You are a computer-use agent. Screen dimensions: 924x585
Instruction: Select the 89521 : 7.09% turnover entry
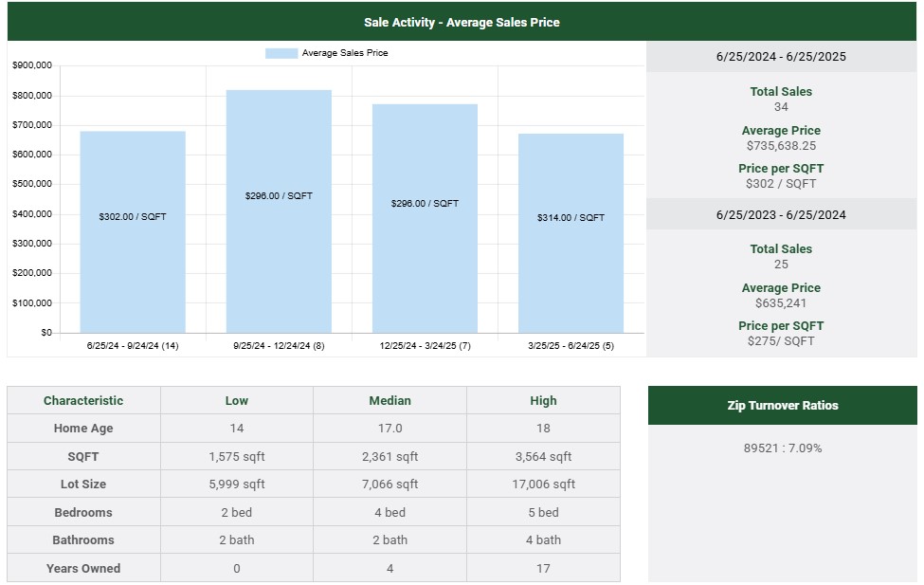(782, 448)
